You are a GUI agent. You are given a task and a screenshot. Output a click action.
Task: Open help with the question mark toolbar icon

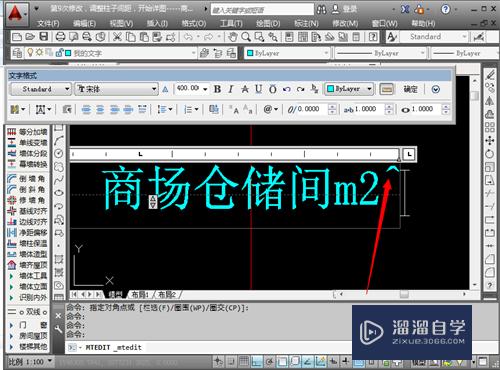pos(373,37)
